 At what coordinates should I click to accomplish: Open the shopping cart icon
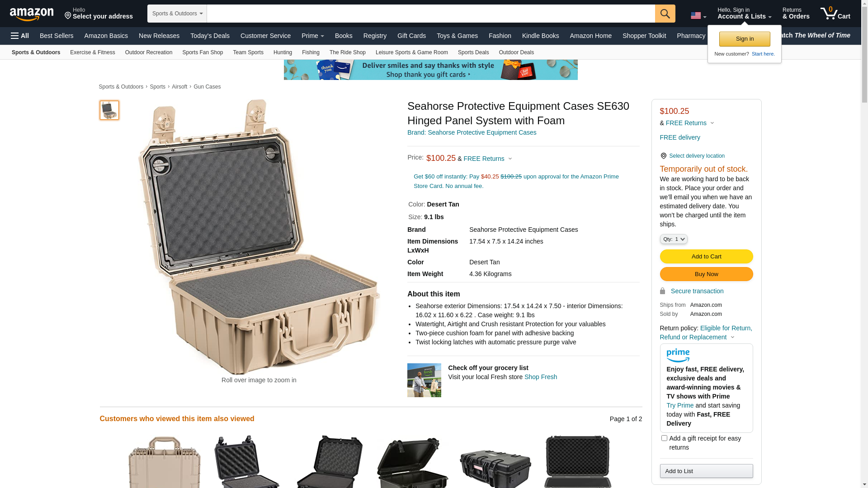pos(835,14)
